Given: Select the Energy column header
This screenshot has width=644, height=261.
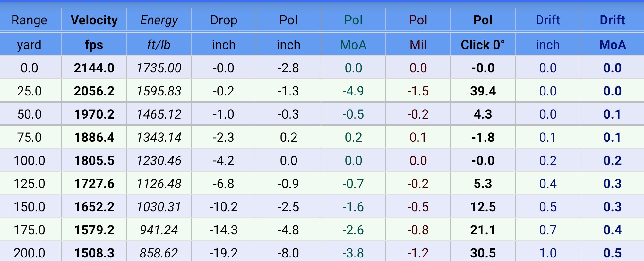Looking at the screenshot, I should 159,20.
